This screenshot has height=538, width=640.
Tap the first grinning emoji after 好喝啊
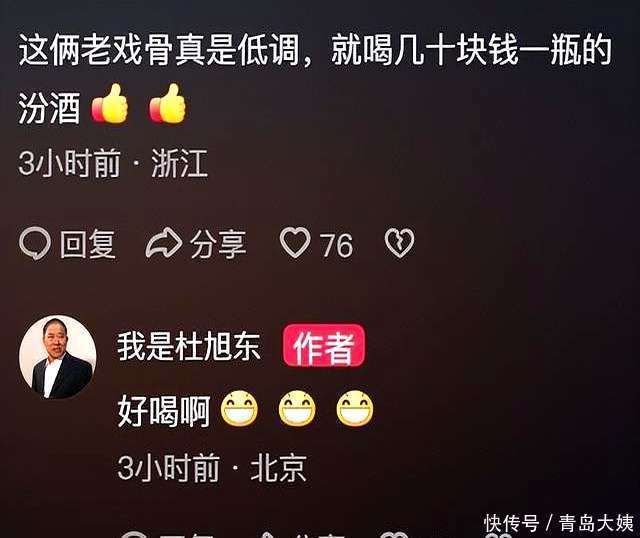[x=239, y=409]
